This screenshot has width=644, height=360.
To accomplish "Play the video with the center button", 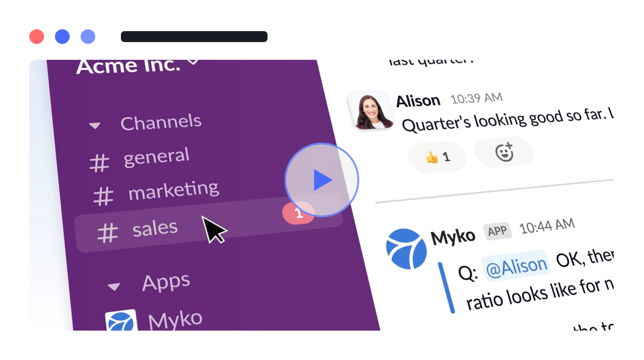I will click(322, 180).
